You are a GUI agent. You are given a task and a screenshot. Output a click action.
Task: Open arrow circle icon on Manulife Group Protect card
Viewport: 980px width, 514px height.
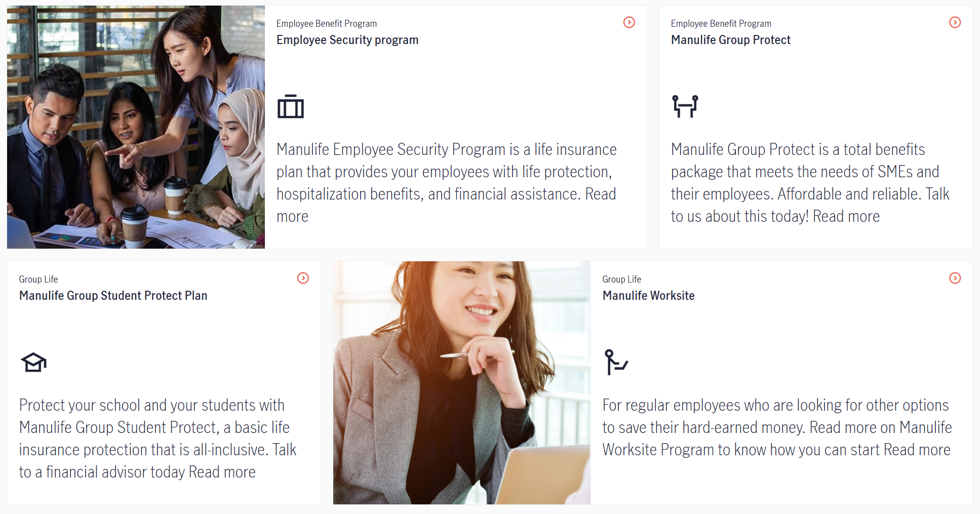point(955,22)
